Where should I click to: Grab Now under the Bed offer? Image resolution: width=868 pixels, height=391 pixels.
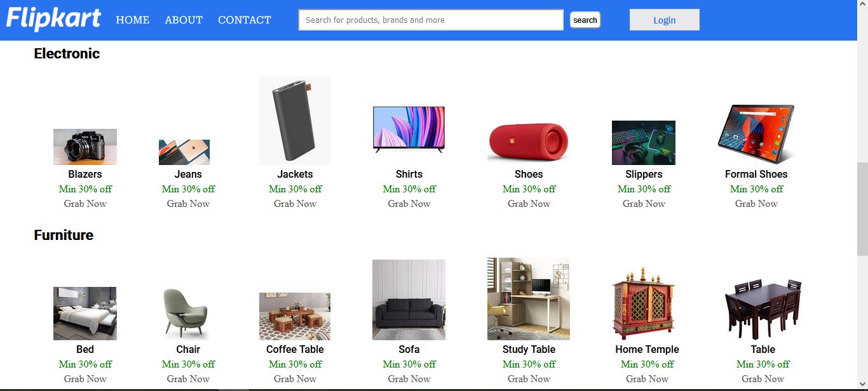(x=85, y=378)
